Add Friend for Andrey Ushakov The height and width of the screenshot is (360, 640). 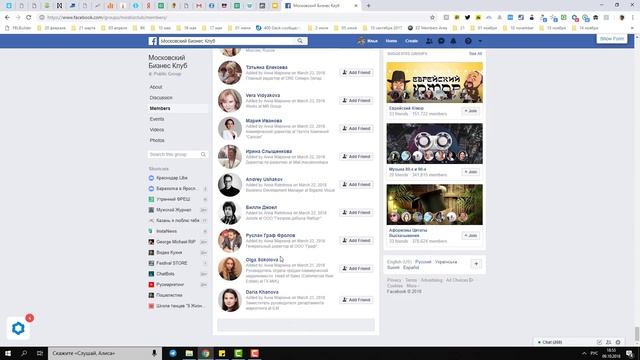coord(356,184)
